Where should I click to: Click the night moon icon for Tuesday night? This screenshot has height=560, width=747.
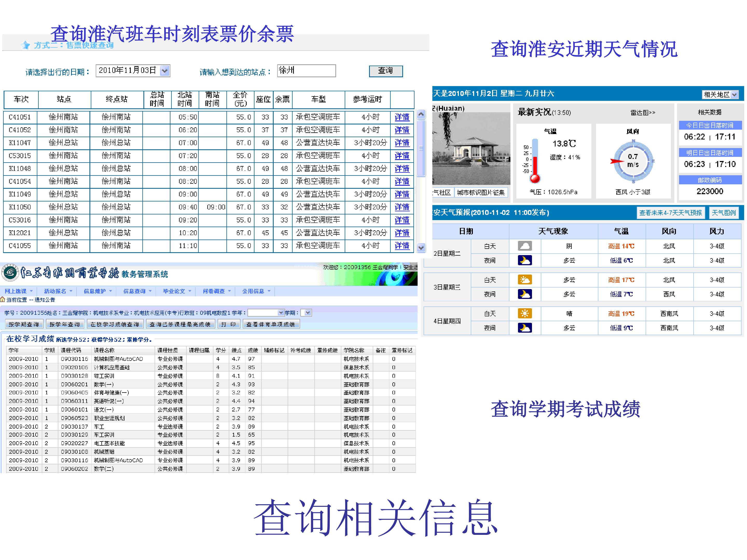point(524,260)
